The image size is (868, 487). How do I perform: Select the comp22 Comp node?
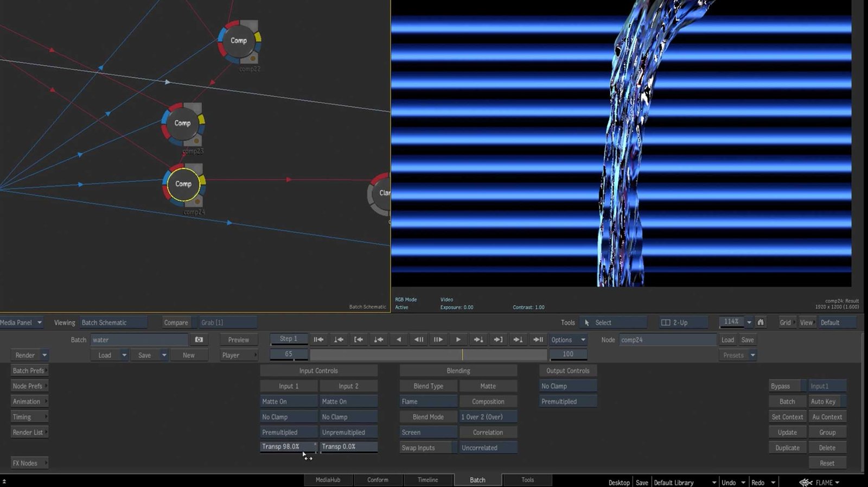[239, 41]
